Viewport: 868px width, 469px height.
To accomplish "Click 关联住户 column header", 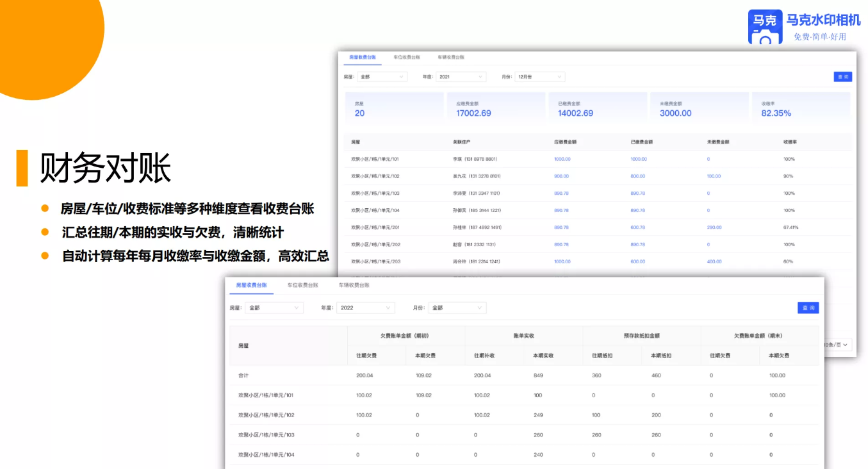I will [x=461, y=142].
